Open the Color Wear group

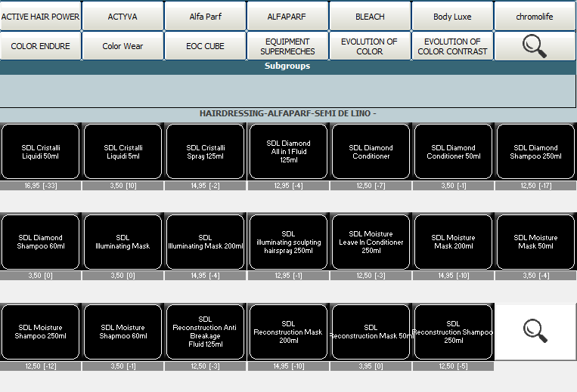[x=123, y=46]
